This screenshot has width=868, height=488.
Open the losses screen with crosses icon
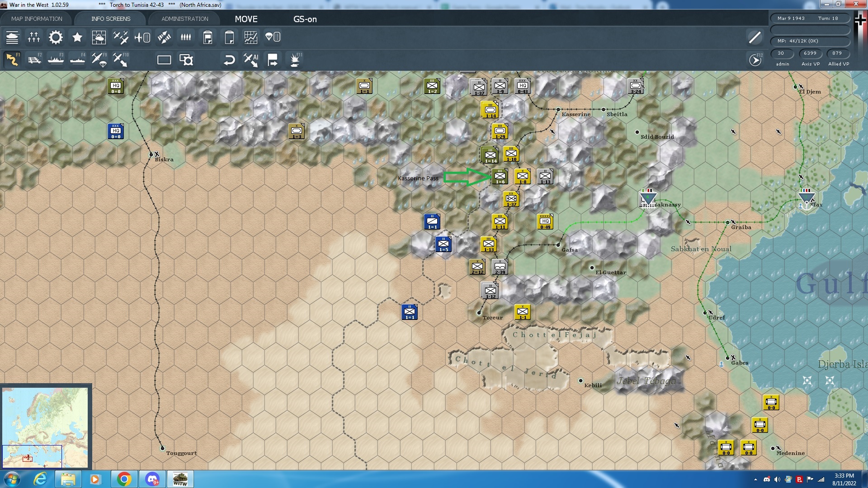click(x=34, y=38)
